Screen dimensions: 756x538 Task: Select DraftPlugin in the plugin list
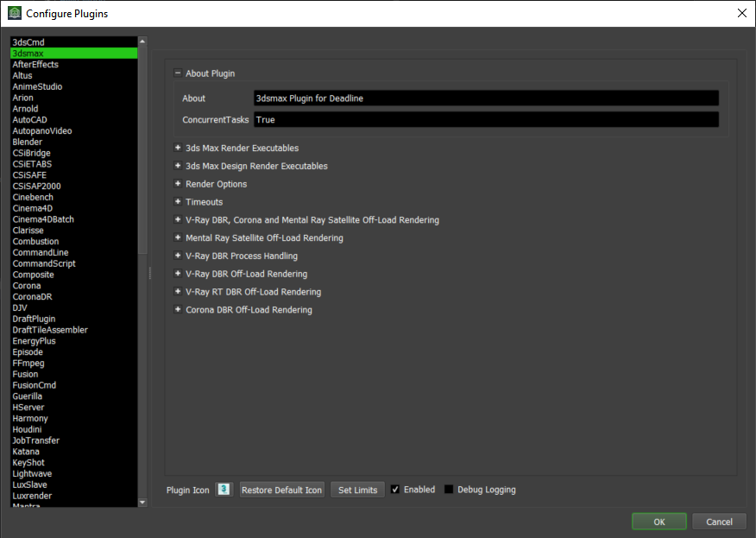tap(73, 319)
